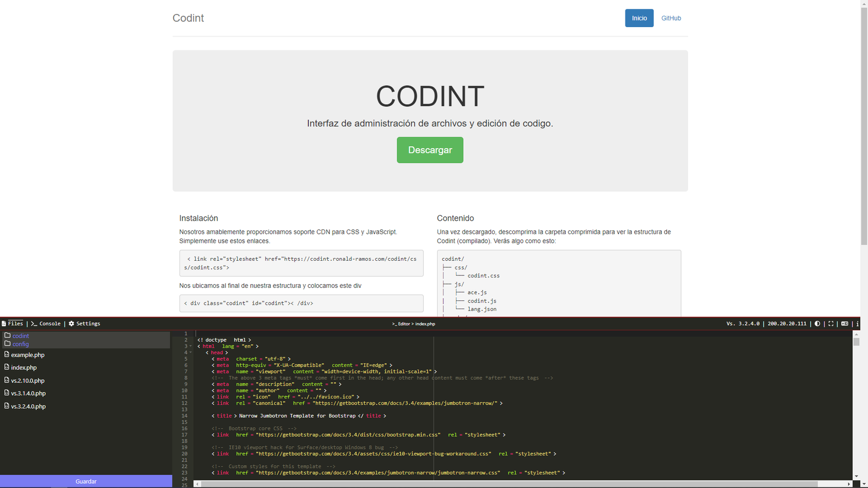Click the file icon beside example.php
This screenshot has width=868, height=488.
coord(7,355)
